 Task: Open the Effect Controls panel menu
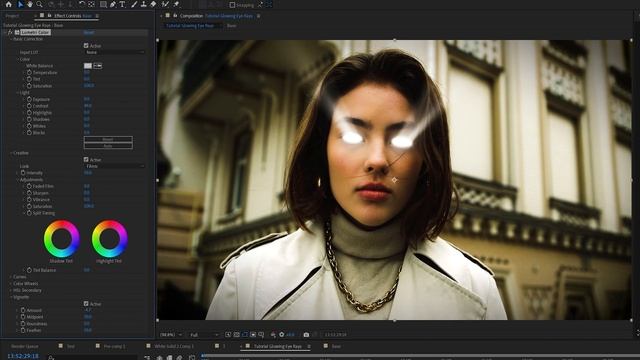pyautogui.click(x=97, y=16)
